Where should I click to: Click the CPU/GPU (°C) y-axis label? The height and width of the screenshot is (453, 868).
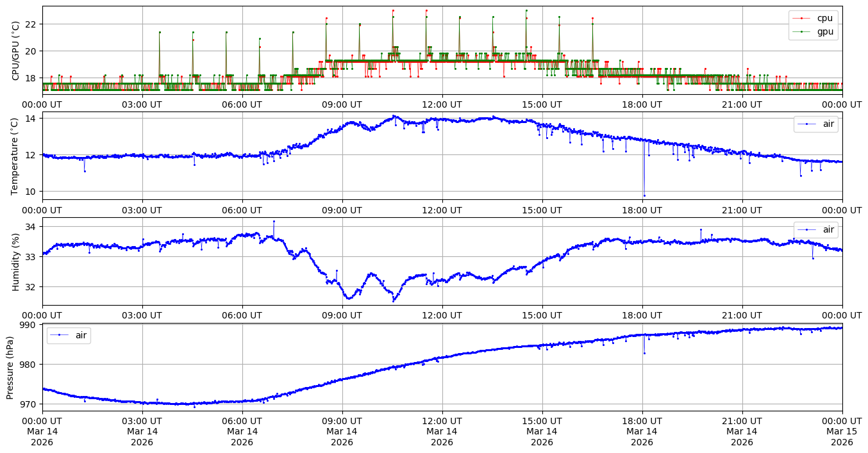[16, 51]
